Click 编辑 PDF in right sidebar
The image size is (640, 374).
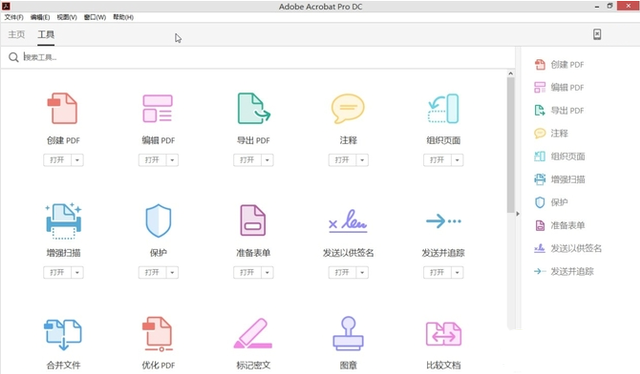[x=559, y=87]
